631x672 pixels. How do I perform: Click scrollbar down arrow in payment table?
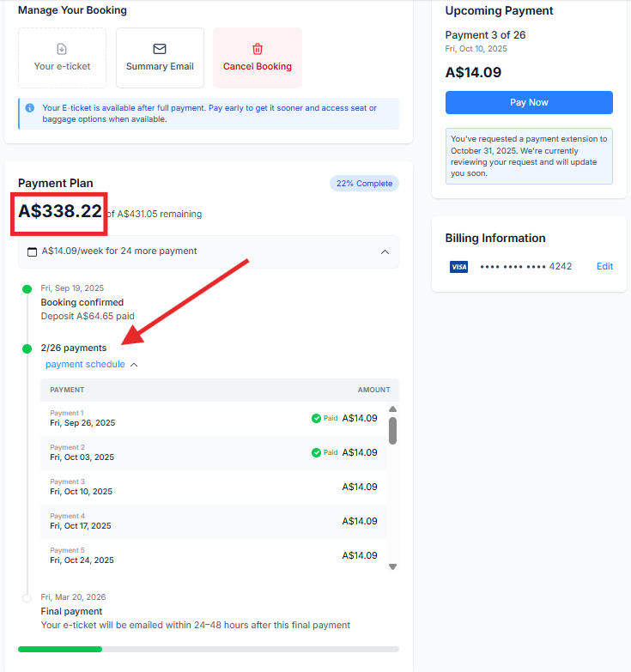tap(392, 566)
